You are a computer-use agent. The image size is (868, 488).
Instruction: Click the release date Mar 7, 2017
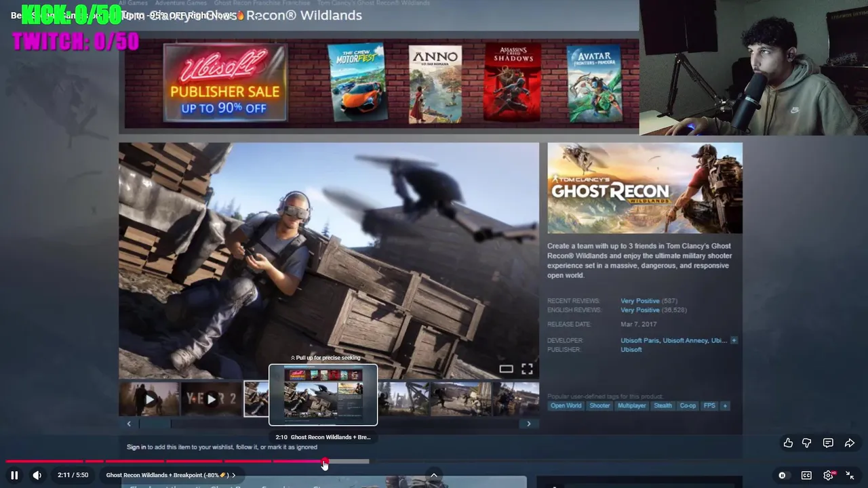pos(638,325)
